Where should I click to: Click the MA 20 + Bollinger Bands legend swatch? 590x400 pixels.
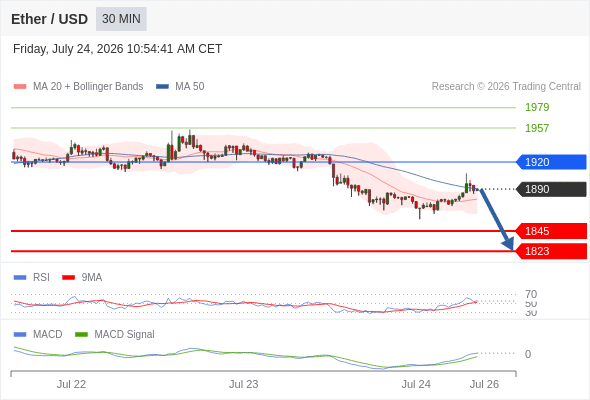(x=20, y=87)
